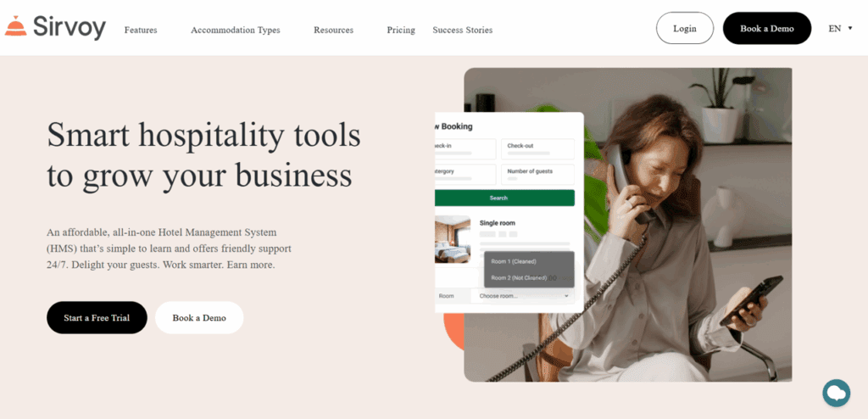Click the Login button

point(685,28)
